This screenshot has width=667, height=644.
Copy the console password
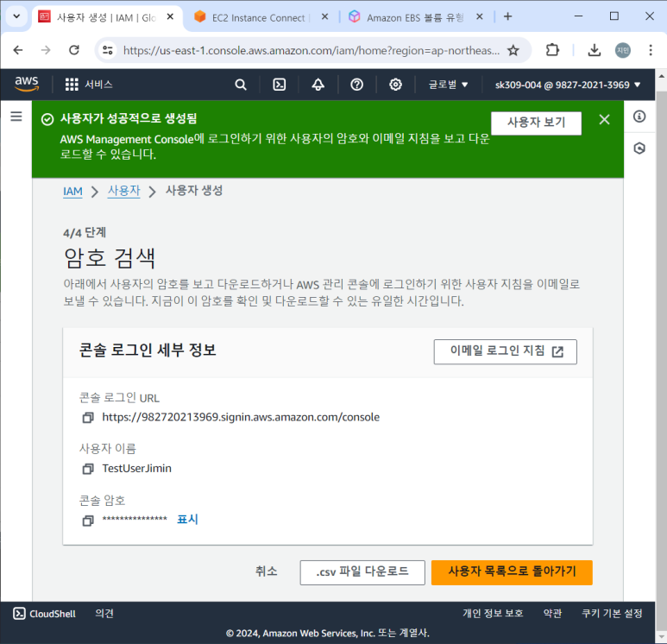click(88, 521)
